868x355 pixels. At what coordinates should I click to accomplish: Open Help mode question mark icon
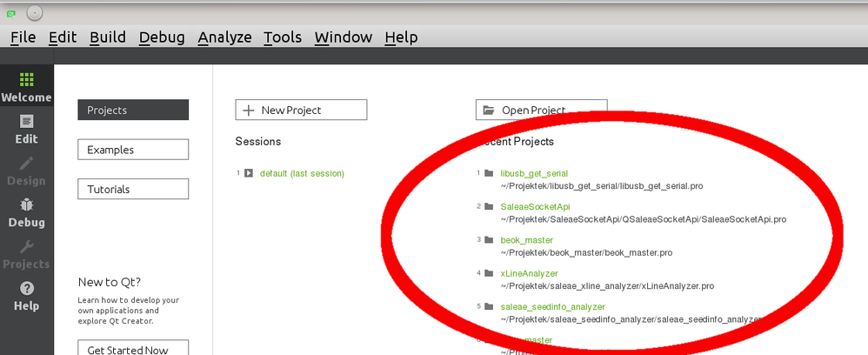27,289
